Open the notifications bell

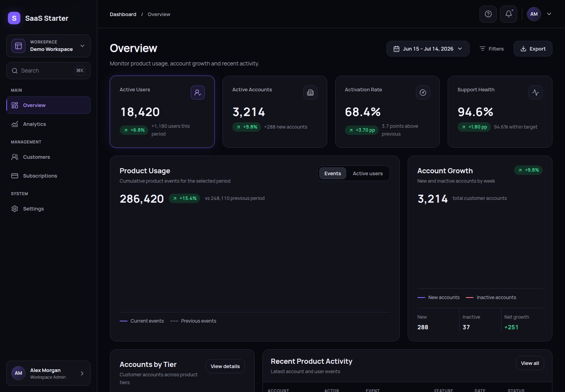[x=508, y=14]
